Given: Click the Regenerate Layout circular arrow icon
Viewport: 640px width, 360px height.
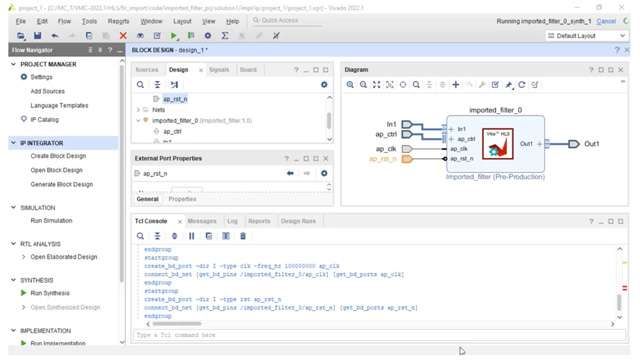Looking at the screenshot, I should click(522, 84).
